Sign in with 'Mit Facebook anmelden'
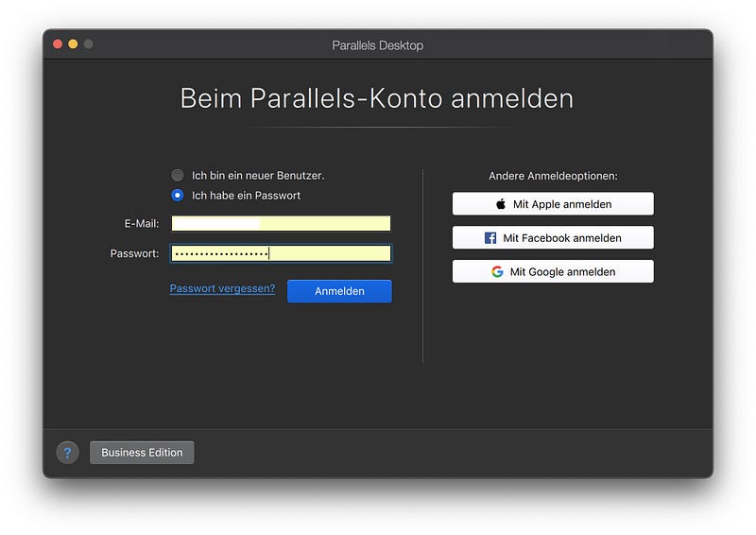This screenshot has width=756, height=535. 553,238
